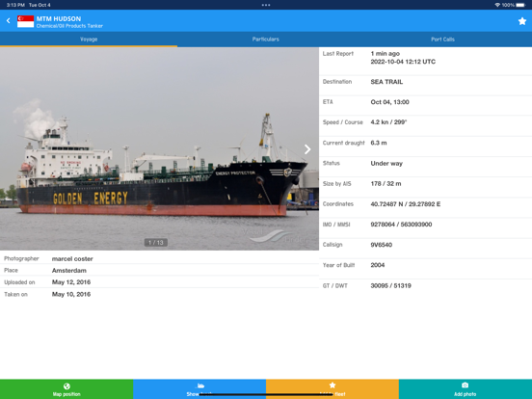The height and width of the screenshot is (399, 532).
Task: Tap the Coordinates label
Action: pyautogui.click(x=338, y=204)
